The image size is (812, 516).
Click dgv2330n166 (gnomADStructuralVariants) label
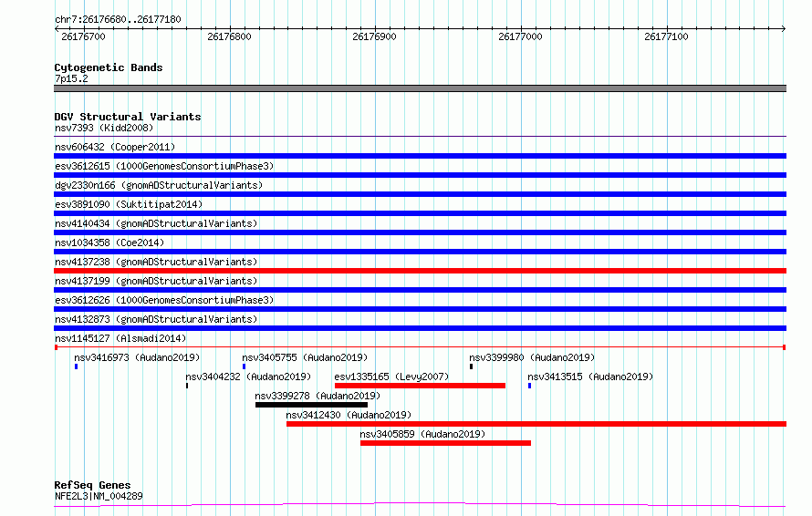coord(159,185)
